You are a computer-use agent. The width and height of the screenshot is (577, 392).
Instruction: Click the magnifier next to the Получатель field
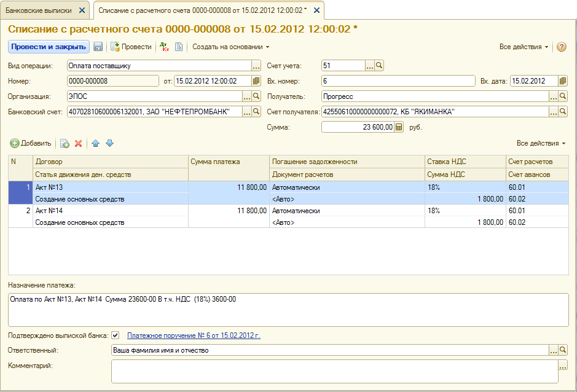[563, 96]
